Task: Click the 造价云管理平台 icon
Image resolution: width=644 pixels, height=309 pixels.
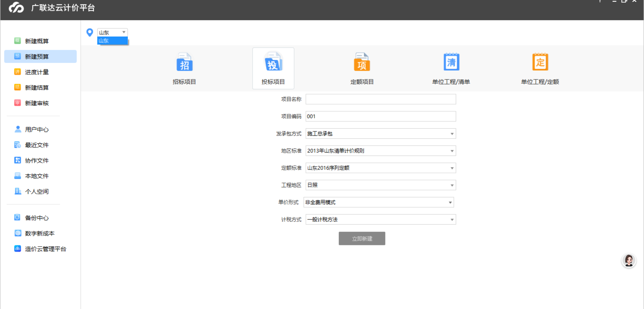Action: (x=17, y=248)
